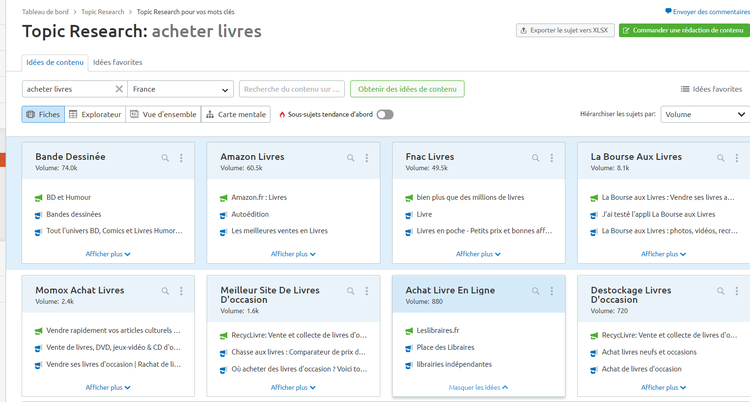
Task: Open headline 'bien plus que des millions de livres'
Action: pyautogui.click(x=470, y=198)
